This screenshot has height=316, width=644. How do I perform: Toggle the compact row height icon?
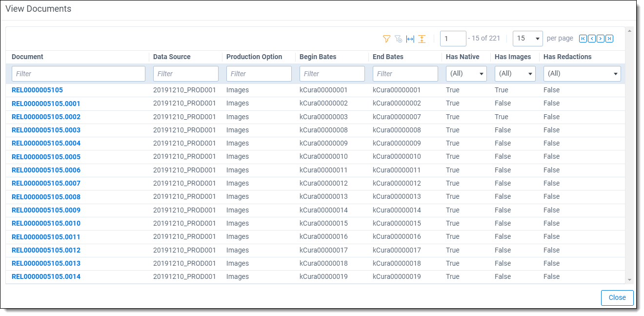click(422, 39)
